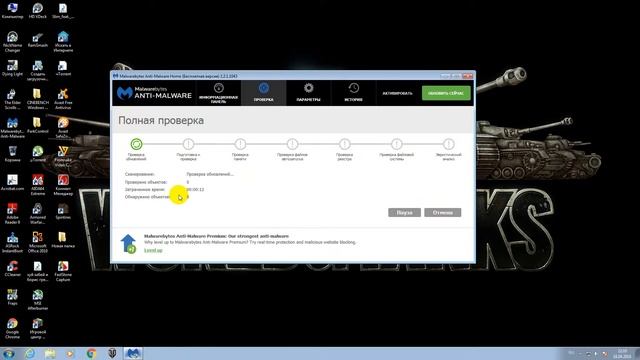Switch to the Проверка scan tab

pos(264,93)
